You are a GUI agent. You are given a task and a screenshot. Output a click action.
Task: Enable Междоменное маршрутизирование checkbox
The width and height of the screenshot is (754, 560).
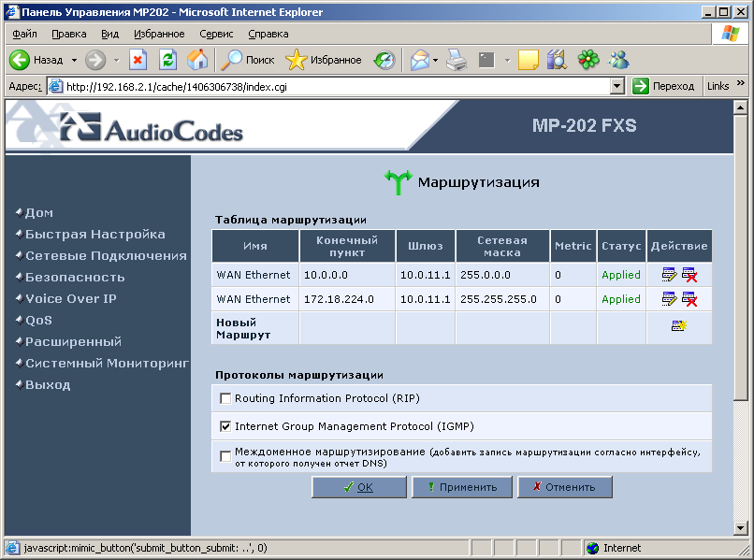[225, 456]
